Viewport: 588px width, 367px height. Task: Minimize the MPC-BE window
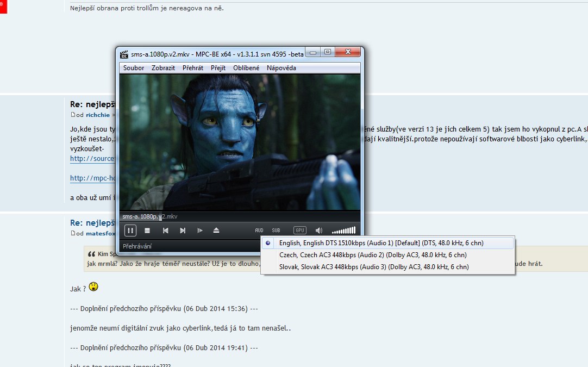point(313,52)
